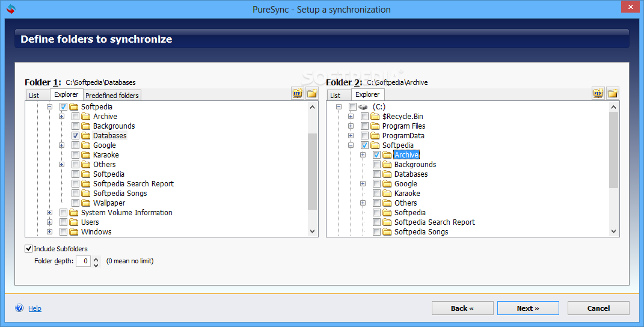Check the (C:) drive checkbox in Folder 2
The height and width of the screenshot is (327, 644).
click(x=352, y=107)
